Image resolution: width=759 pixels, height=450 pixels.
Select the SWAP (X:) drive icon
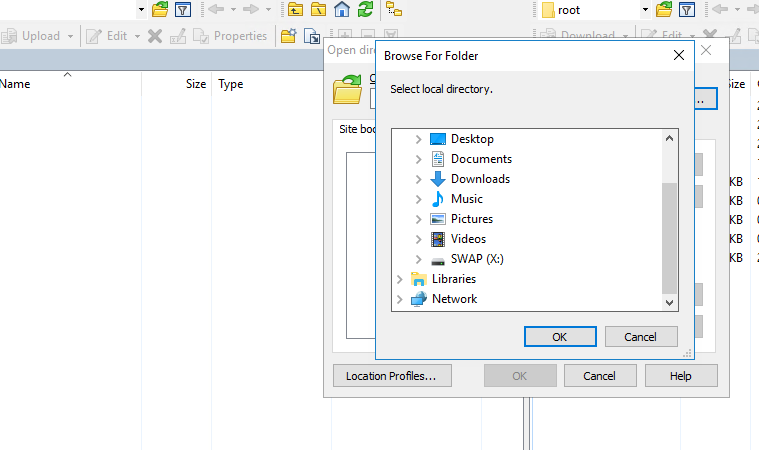coord(437,259)
